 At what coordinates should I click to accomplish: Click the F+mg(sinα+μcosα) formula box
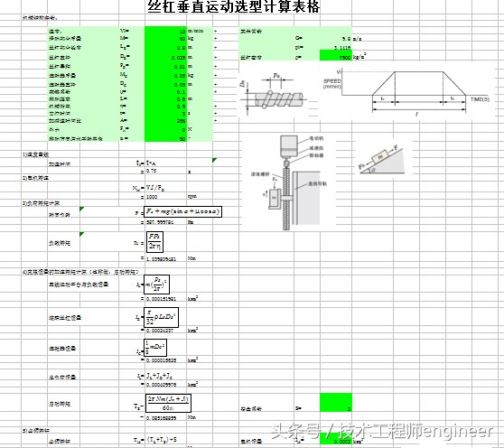[182, 211]
